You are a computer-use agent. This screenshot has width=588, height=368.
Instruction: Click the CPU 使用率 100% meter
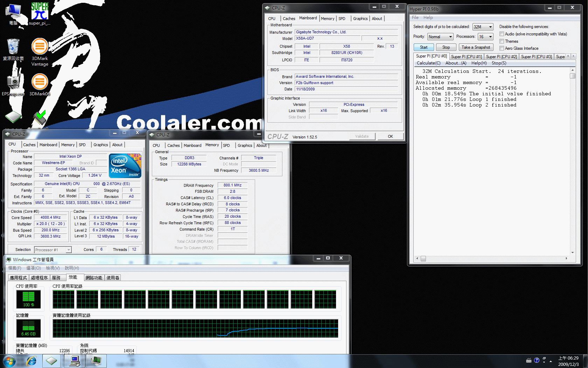coord(29,299)
